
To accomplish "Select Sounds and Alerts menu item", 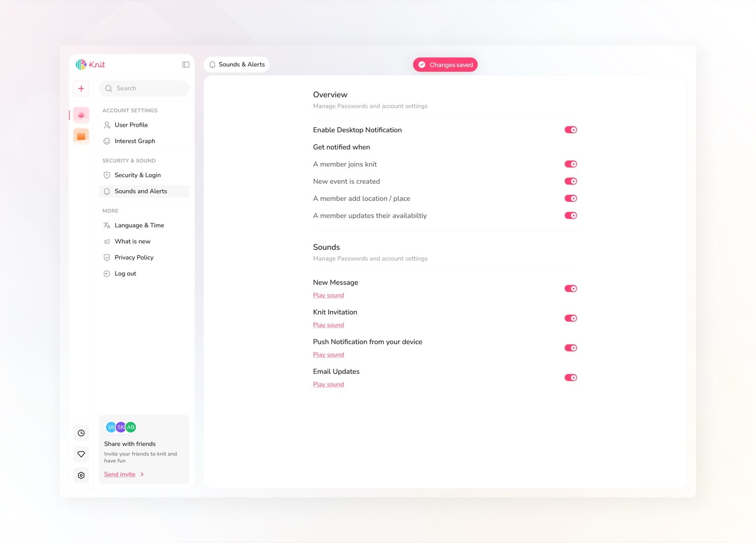I will coord(144,191).
